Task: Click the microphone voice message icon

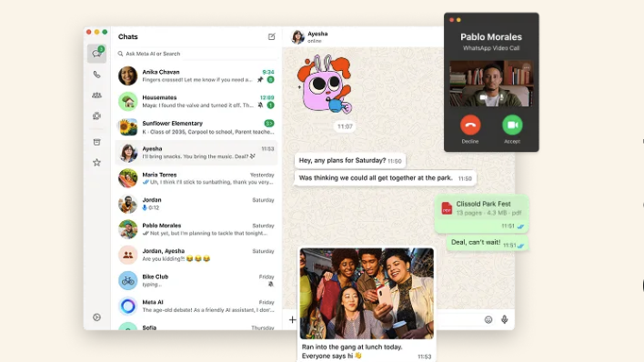Action: [x=504, y=319]
